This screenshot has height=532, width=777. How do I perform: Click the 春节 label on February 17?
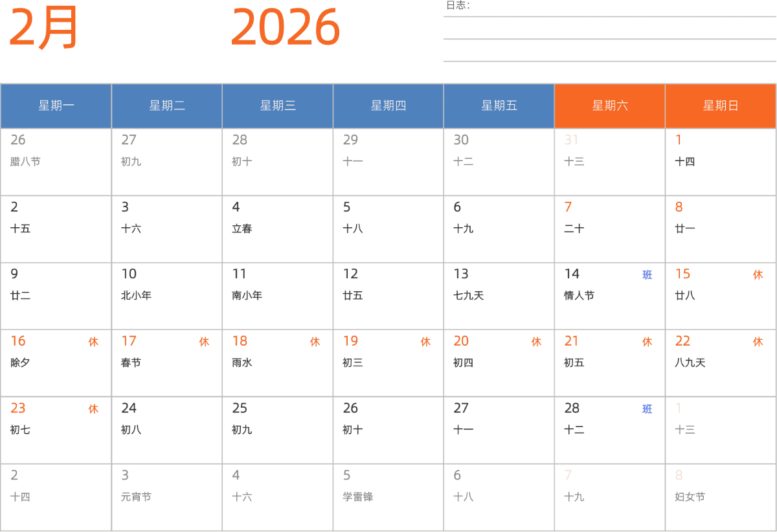tap(131, 362)
